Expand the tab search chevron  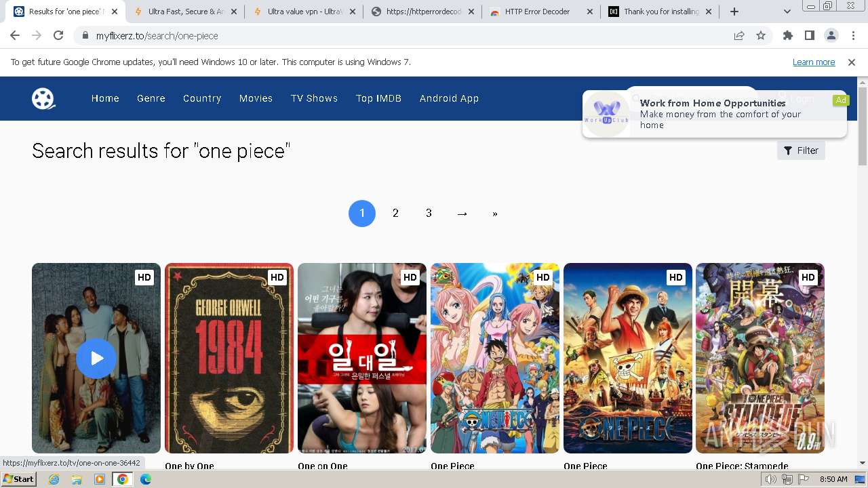(x=787, y=12)
